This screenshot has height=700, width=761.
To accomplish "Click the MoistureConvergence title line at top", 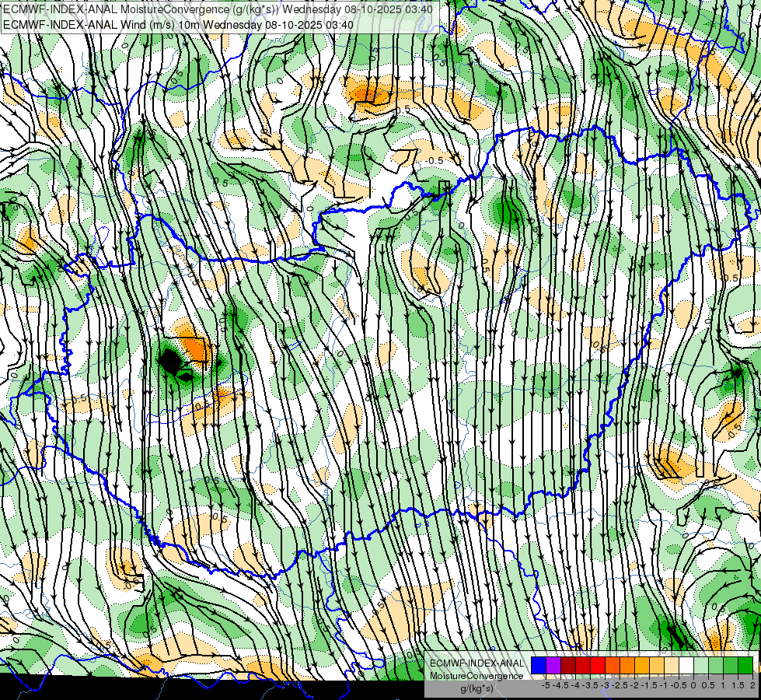I will tap(218, 9).
